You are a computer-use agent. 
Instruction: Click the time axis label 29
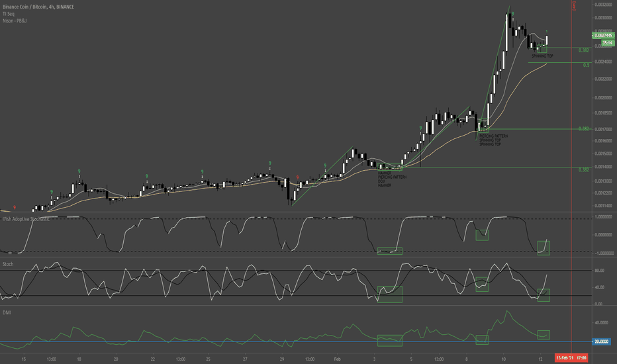[282, 359]
